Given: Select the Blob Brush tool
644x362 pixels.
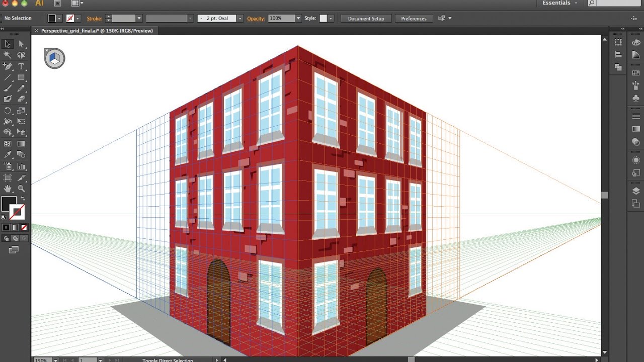Looking at the screenshot, I should click(8, 100).
